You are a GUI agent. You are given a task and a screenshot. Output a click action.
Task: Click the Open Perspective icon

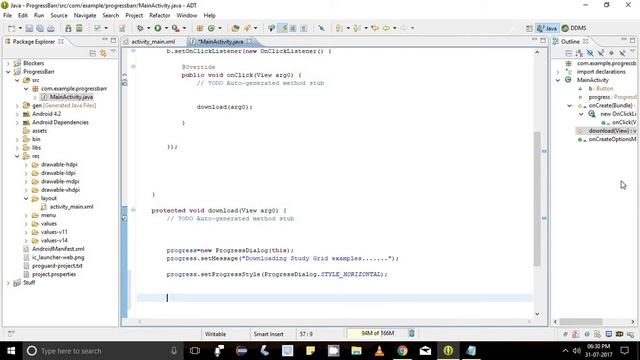[529, 28]
